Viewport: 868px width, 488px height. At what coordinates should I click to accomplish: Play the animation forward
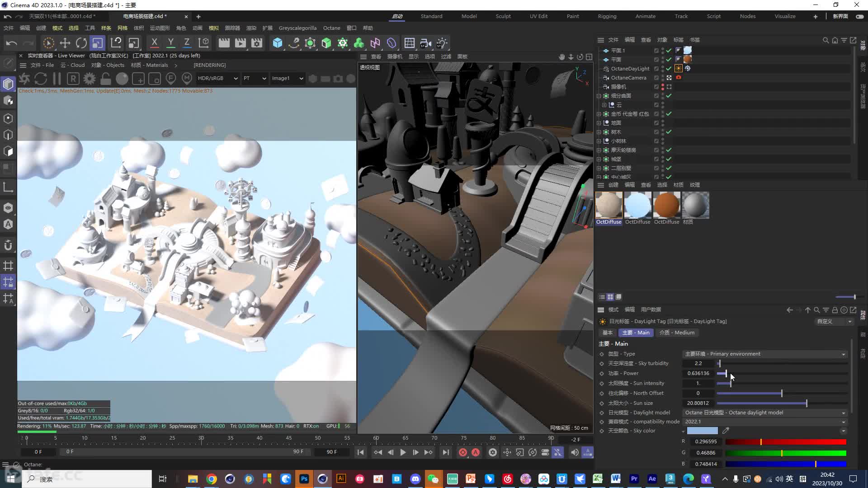[x=403, y=452]
